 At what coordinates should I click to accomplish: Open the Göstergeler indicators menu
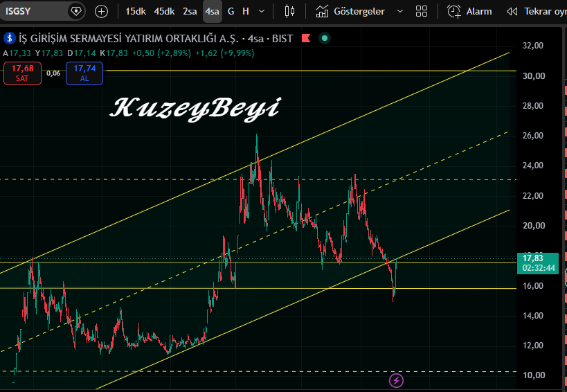point(350,12)
